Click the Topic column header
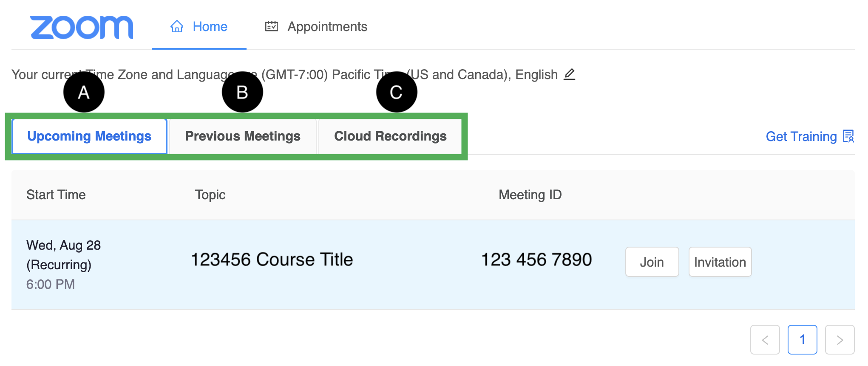 (x=210, y=195)
